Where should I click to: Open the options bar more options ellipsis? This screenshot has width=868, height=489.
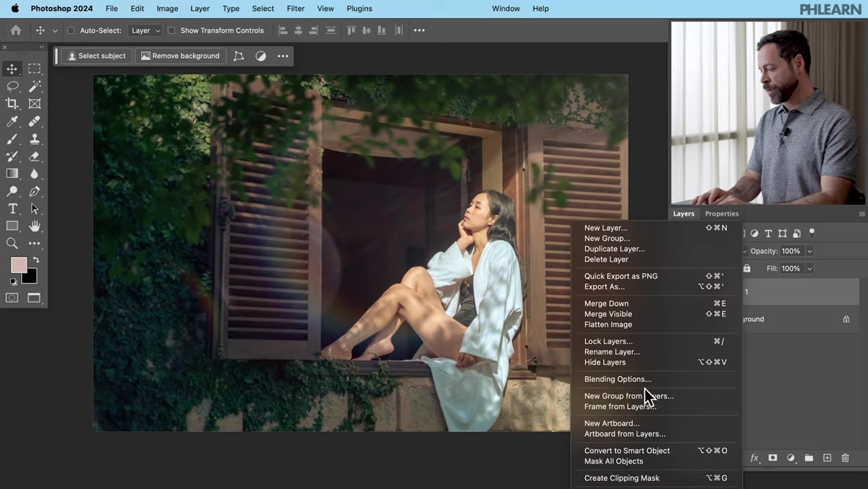click(x=419, y=30)
